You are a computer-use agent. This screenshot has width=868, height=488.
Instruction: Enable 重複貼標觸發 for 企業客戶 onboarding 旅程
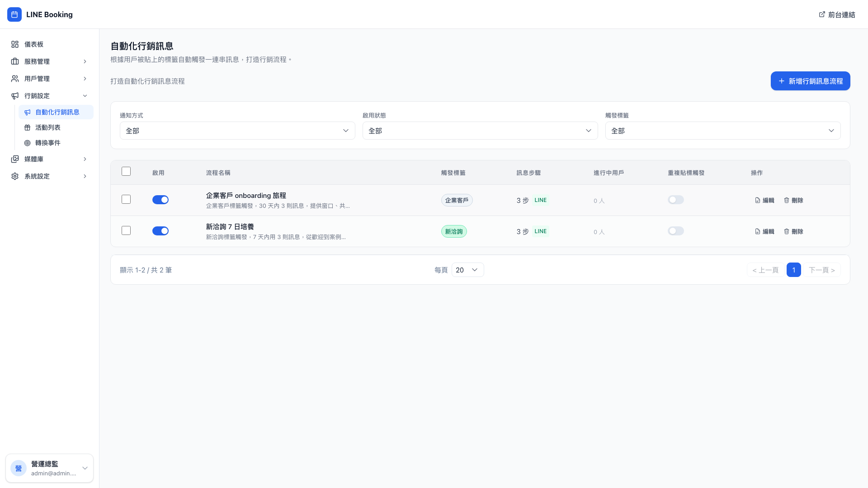[x=676, y=200]
